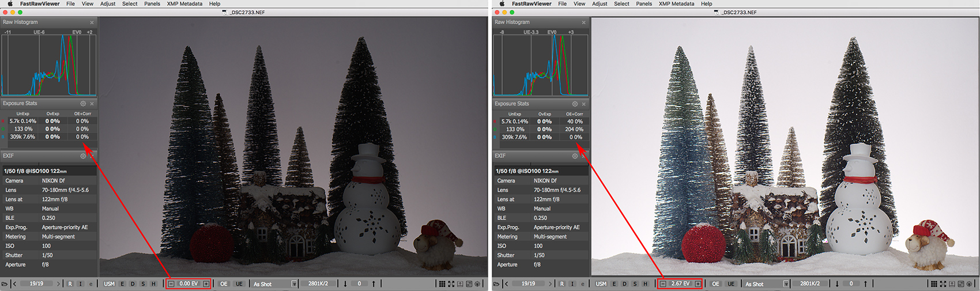Toggle OE overexposure display in left window
Image resolution: width=980 pixels, height=291 pixels.
point(224,284)
